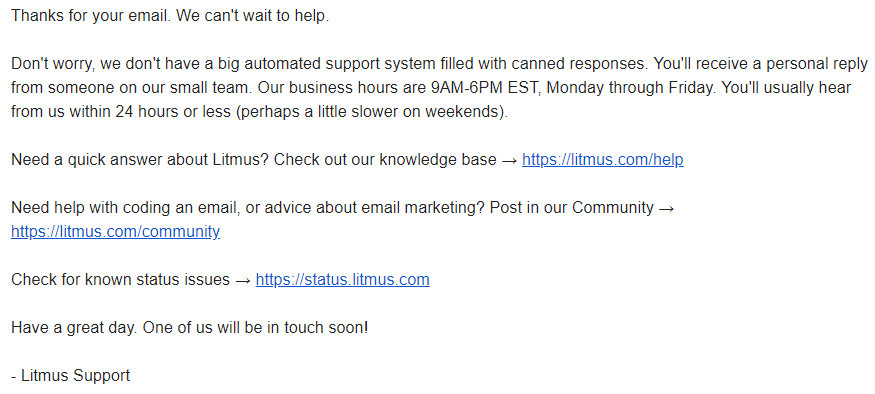Click the "(perhaps a little slower on weekends)" text
Screen dimensions: 875x394
pyautogui.click(x=372, y=112)
